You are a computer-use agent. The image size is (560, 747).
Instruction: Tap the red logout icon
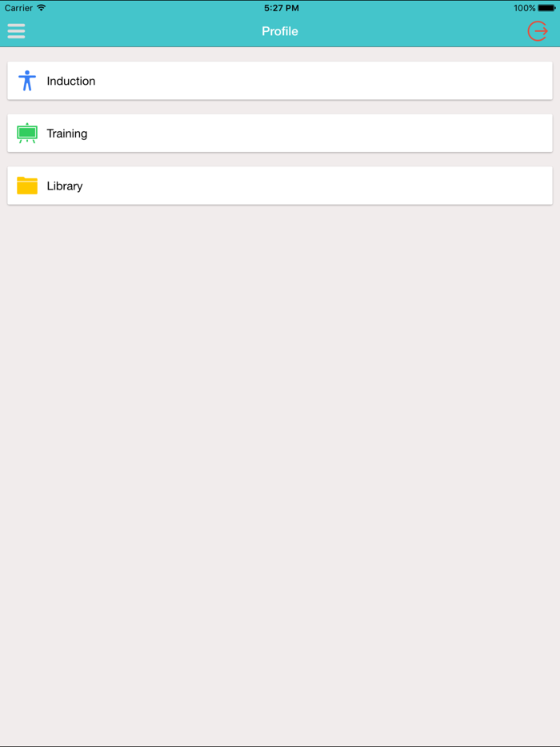pyautogui.click(x=538, y=31)
